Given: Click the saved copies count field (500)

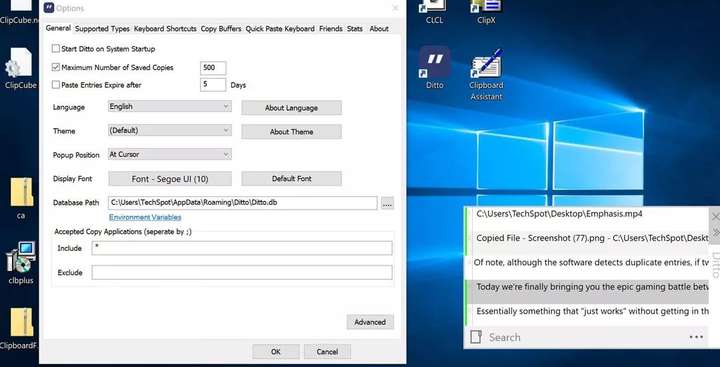Looking at the screenshot, I should click(x=213, y=68).
